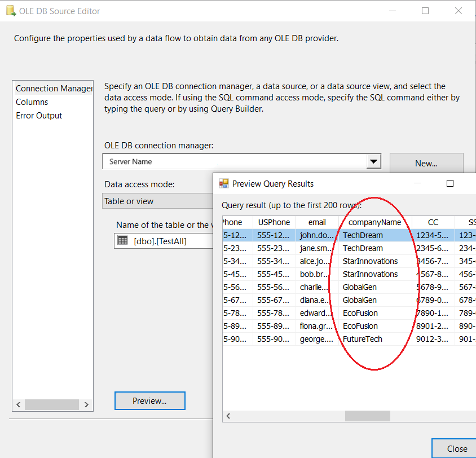476x458 pixels.
Task: Click left arrow of results horizontal scrollbar
Action: [x=228, y=416]
